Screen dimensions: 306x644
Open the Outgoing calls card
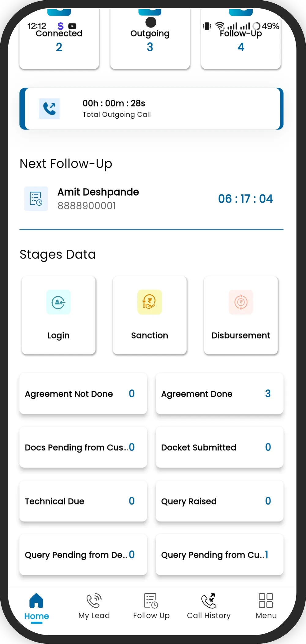pos(150,43)
